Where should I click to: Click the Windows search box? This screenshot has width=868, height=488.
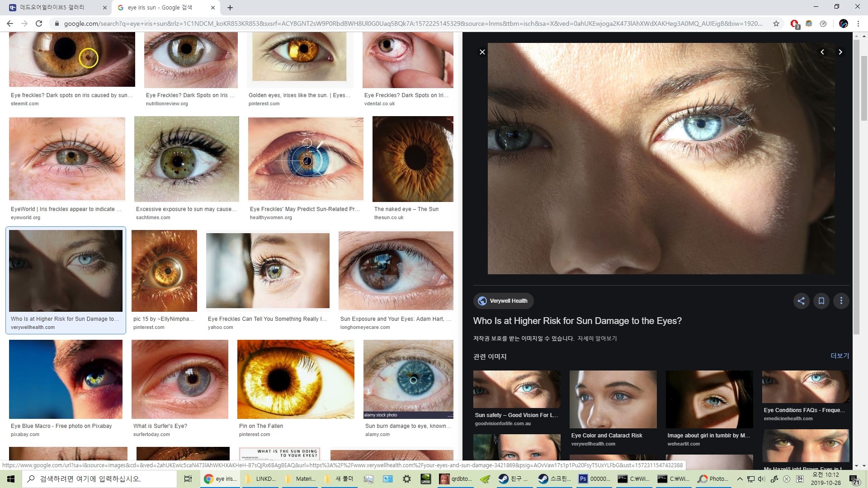point(99,479)
